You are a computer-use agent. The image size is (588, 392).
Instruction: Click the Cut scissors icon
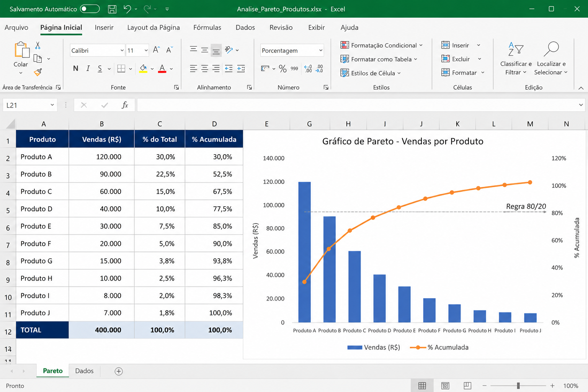38,46
